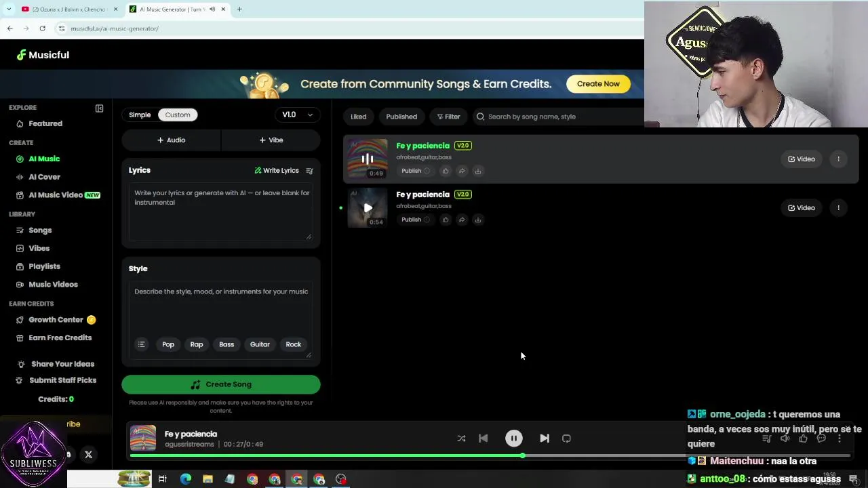Image resolution: width=868 pixels, height=488 pixels.
Task: Open Windows notification center
Action: click(854, 479)
